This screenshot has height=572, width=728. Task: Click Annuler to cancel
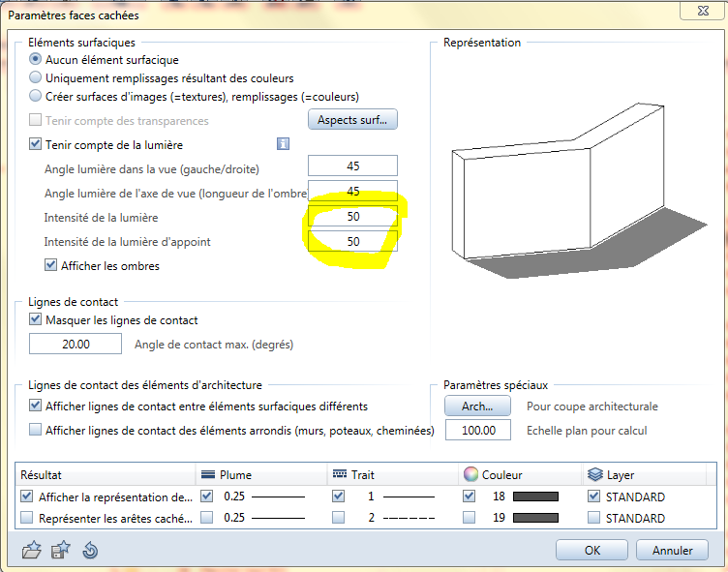[x=672, y=550]
